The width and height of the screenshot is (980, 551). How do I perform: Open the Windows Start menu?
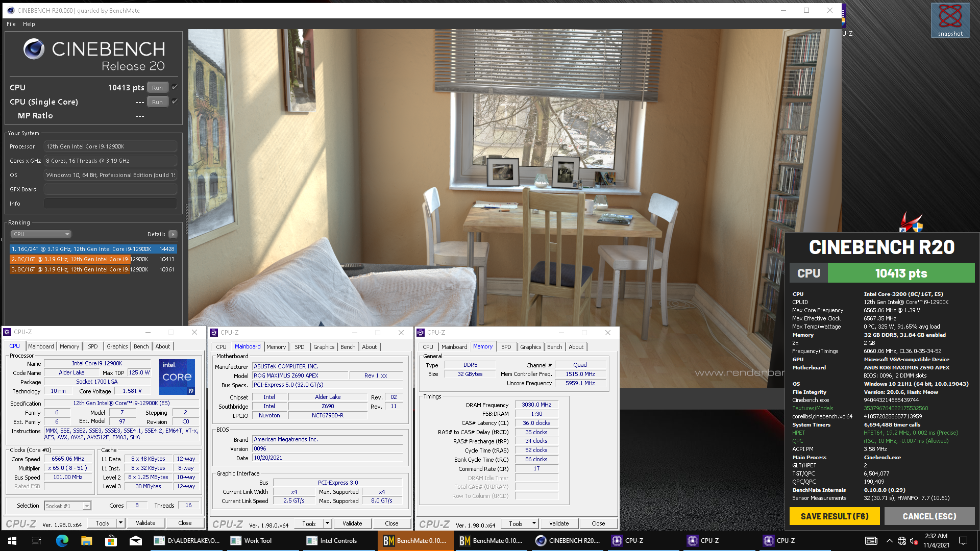[x=12, y=540]
